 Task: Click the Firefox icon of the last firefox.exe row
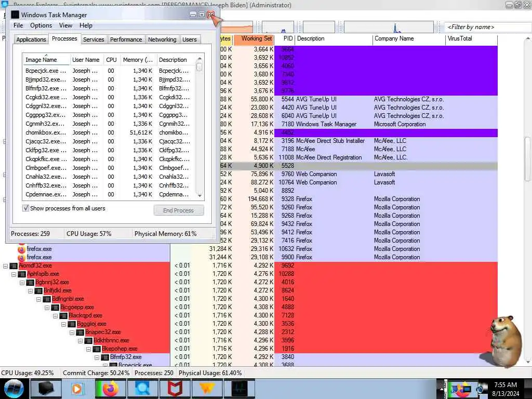21,257
